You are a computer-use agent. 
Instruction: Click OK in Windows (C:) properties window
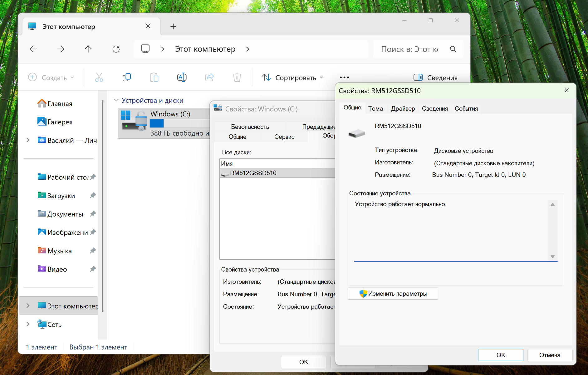(303, 362)
